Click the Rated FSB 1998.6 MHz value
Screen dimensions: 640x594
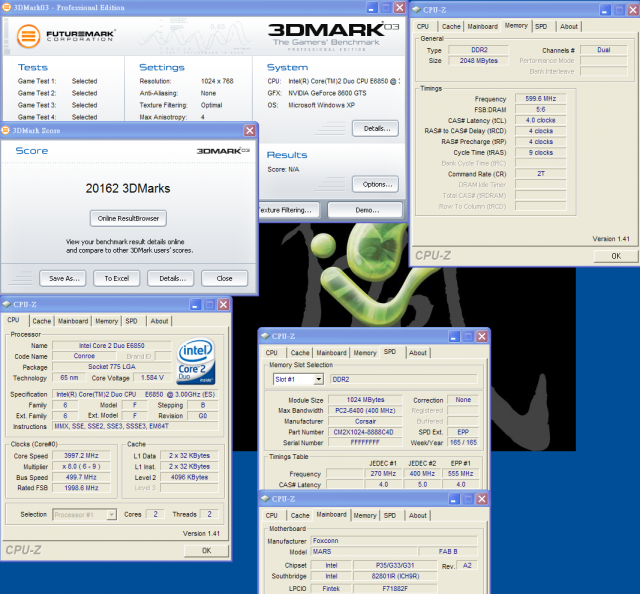(81, 487)
